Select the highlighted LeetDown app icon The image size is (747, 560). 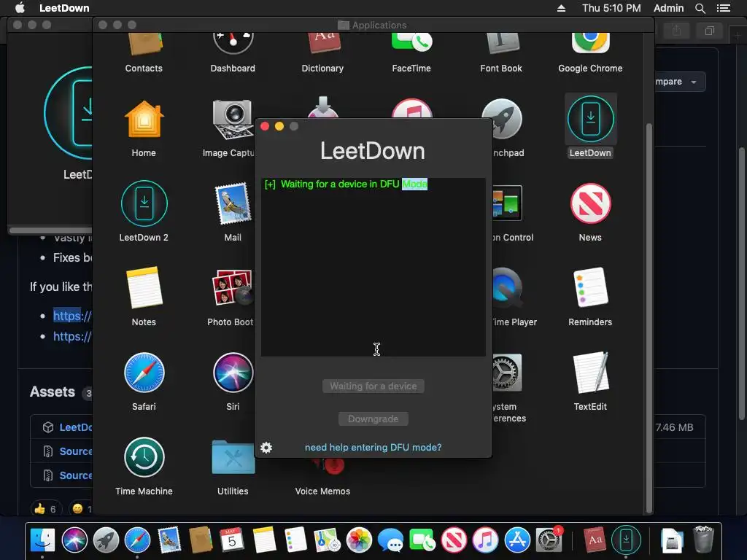[590, 119]
